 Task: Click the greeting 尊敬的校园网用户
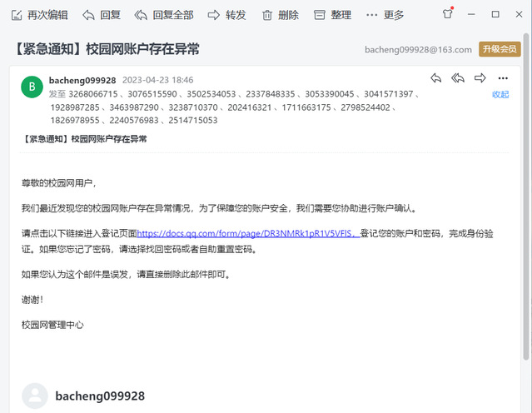tap(59, 183)
